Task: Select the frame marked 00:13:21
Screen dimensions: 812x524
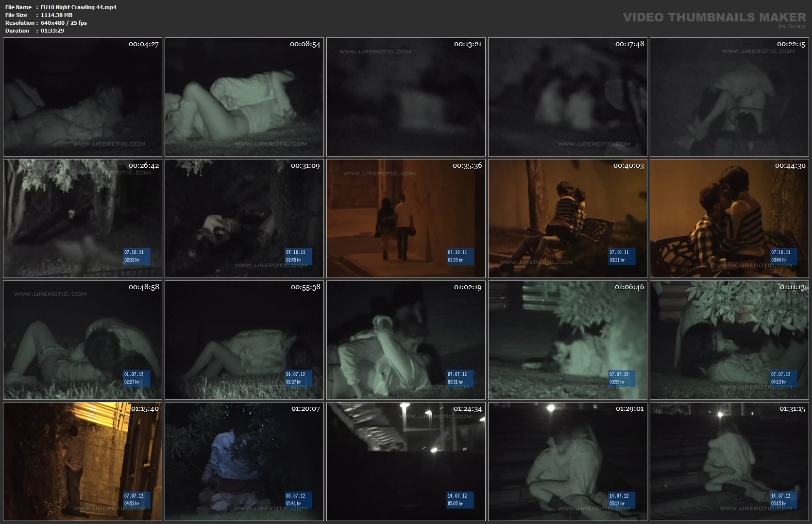Action: click(x=406, y=97)
